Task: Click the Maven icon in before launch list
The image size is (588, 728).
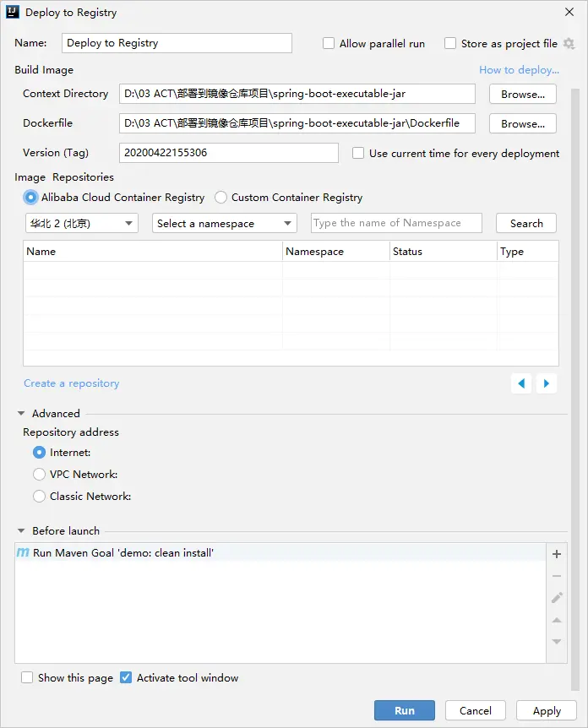Action: coord(23,552)
